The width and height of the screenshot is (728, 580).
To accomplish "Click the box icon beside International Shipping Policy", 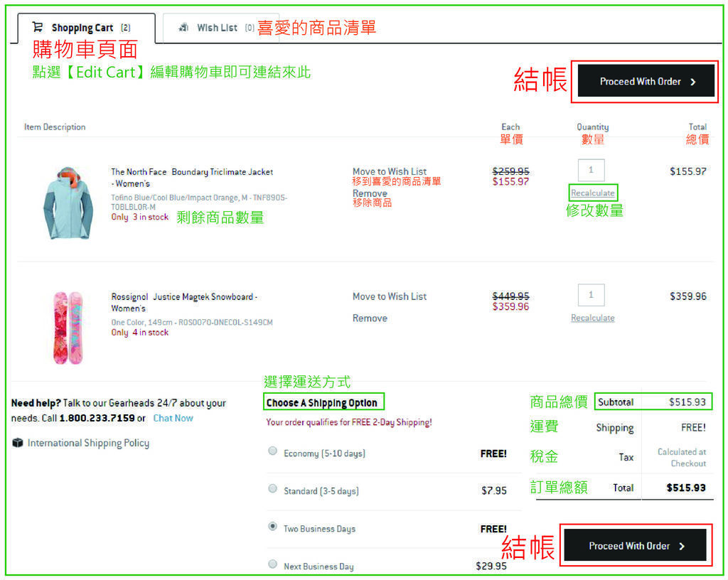I will click(18, 443).
